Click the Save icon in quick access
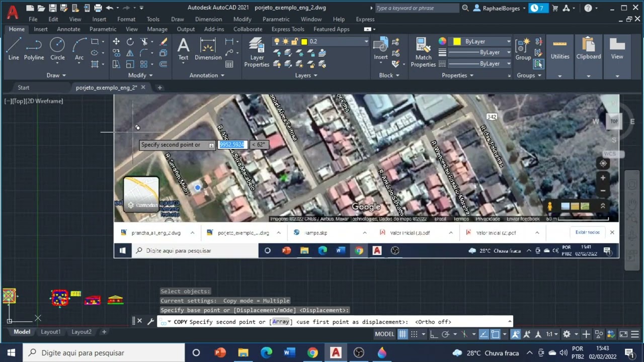This screenshot has height=362, width=644. 53,8
